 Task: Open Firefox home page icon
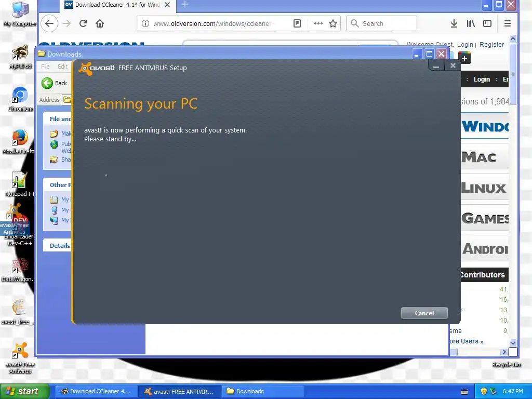click(x=100, y=23)
